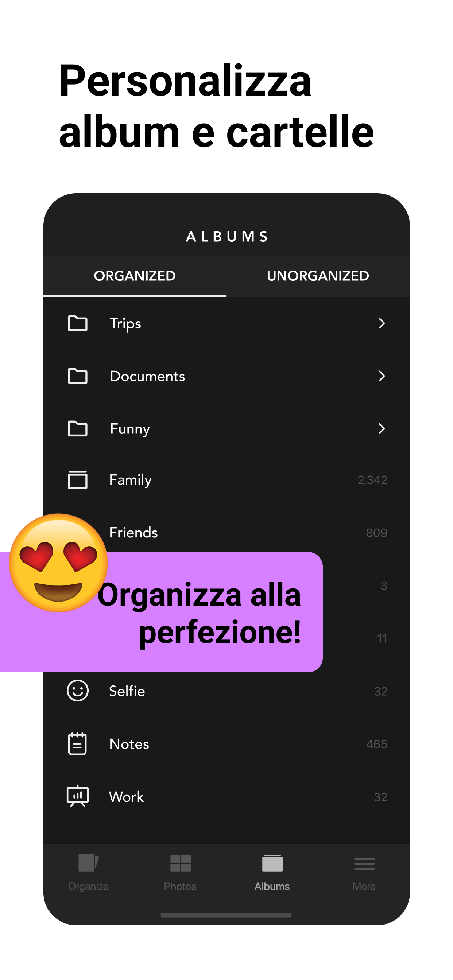
Task: Select the Albums icon in bottom bar
Action: click(272, 863)
